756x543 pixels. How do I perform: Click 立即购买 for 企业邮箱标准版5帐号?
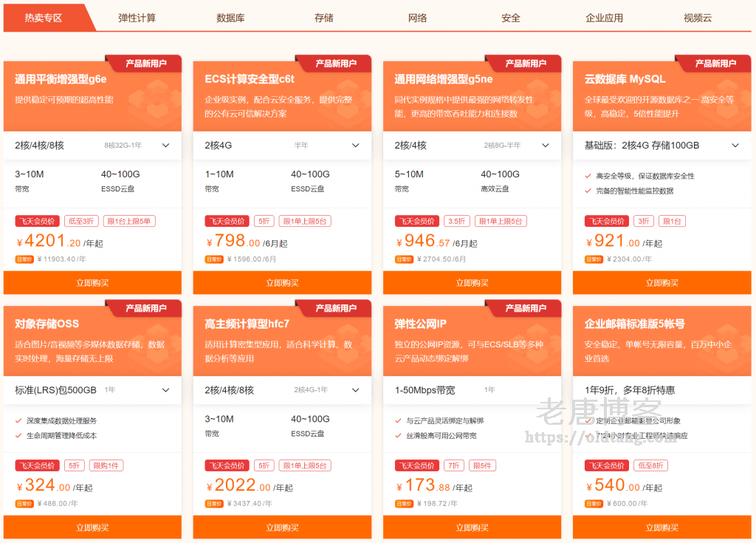[x=661, y=527]
